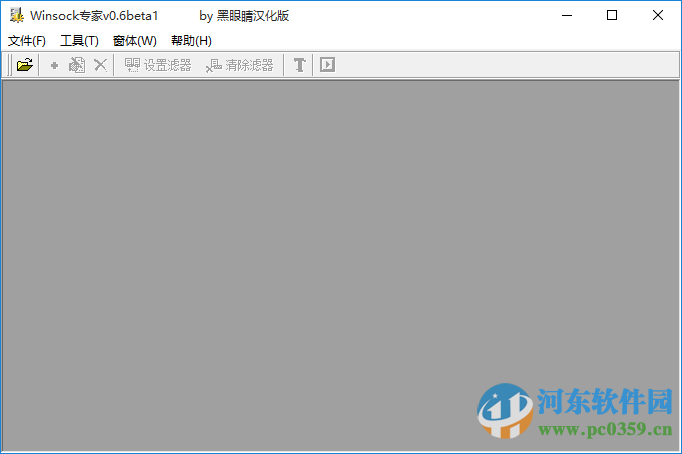Click the open folder toolbar icon
Screen dimensions: 682x454
[25, 65]
